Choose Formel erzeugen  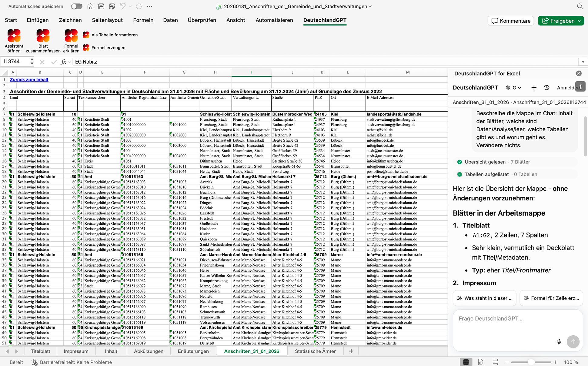(x=104, y=48)
